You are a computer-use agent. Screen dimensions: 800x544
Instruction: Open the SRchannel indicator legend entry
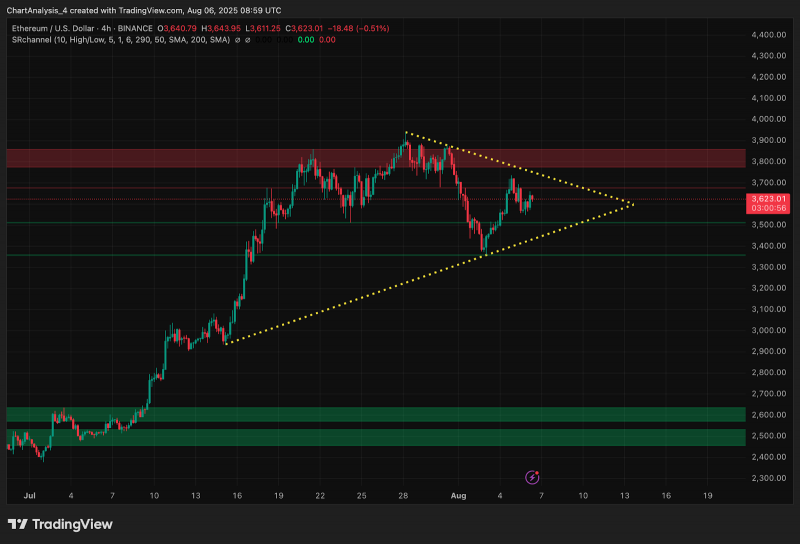[x=121, y=40]
